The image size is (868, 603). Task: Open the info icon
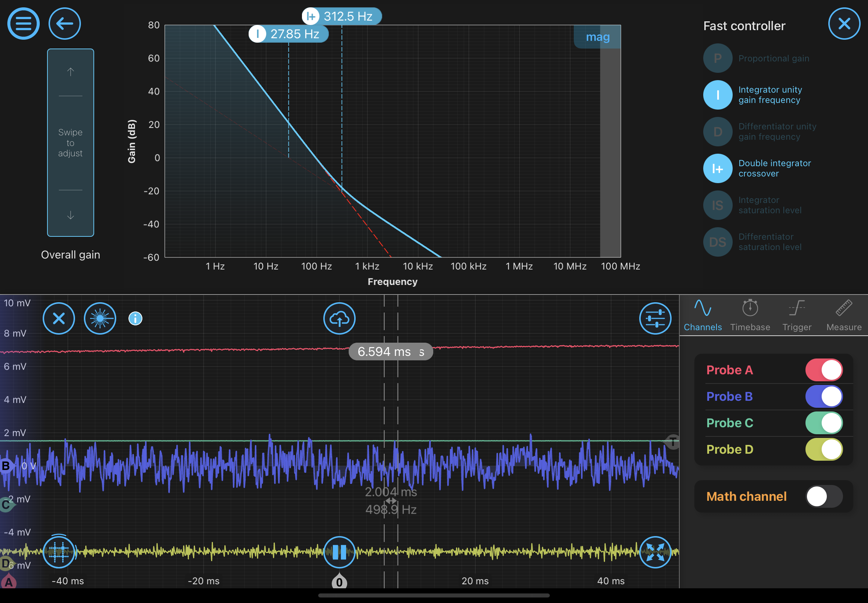(x=135, y=318)
